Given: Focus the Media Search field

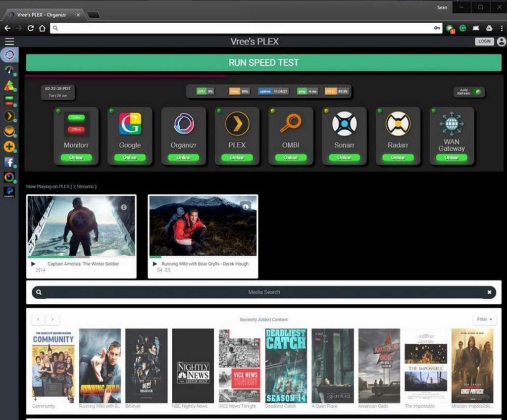Looking at the screenshot, I should pos(264,292).
